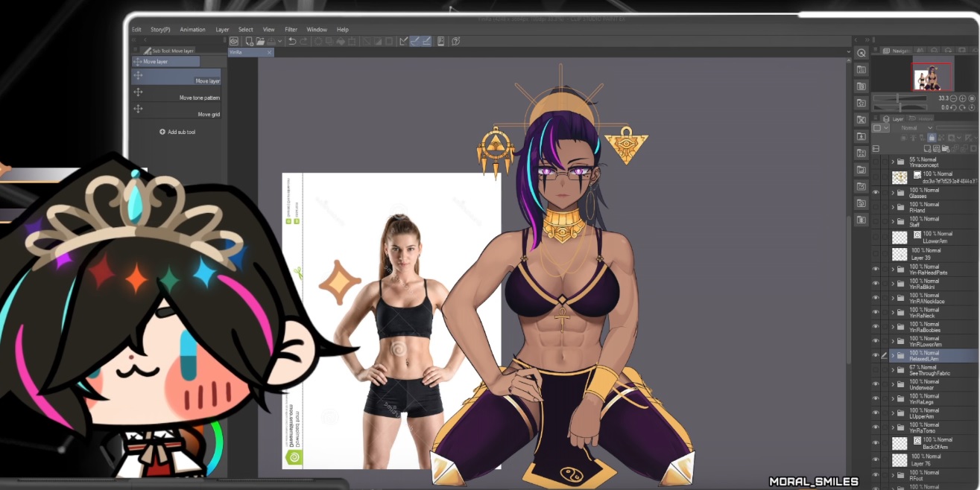Click the New file toolbar icon
Image resolution: width=980 pixels, height=490 pixels.
250,41
